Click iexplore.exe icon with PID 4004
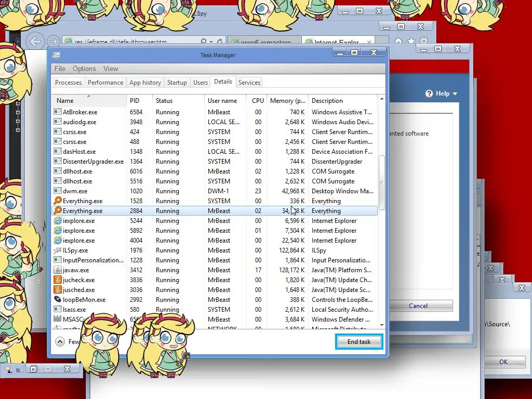Screen dimensions: 532x399 pos(58,240)
